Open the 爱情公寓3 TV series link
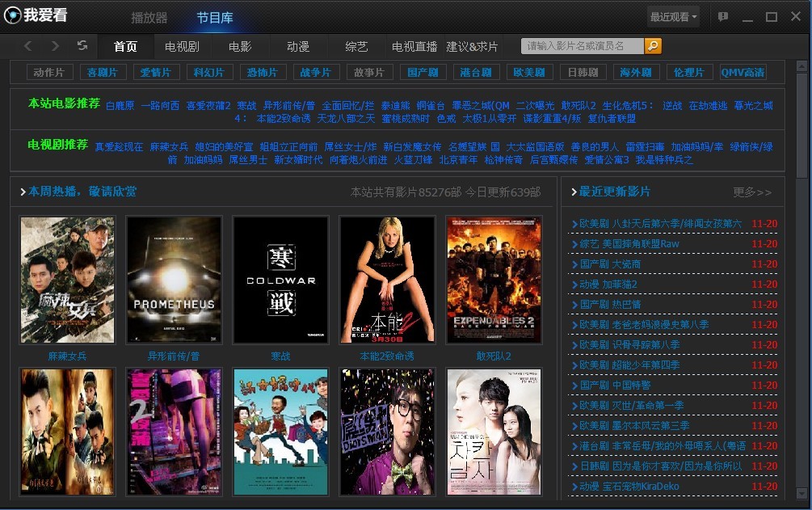This screenshot has height=510, width=812. [x=607, y=160]
